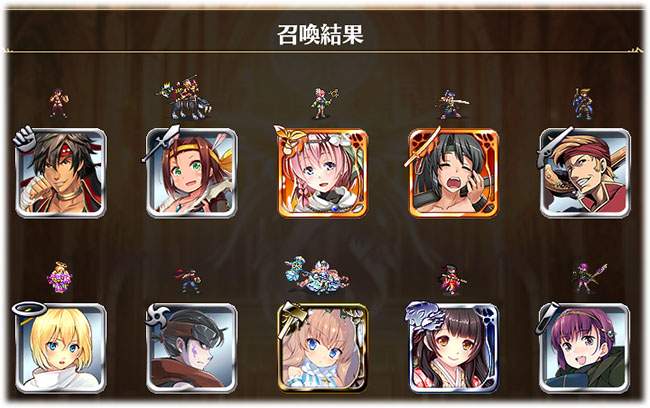650x408 pixels.
Task: Click the halo icon on the blonde angel card
Action: [29, 309]
